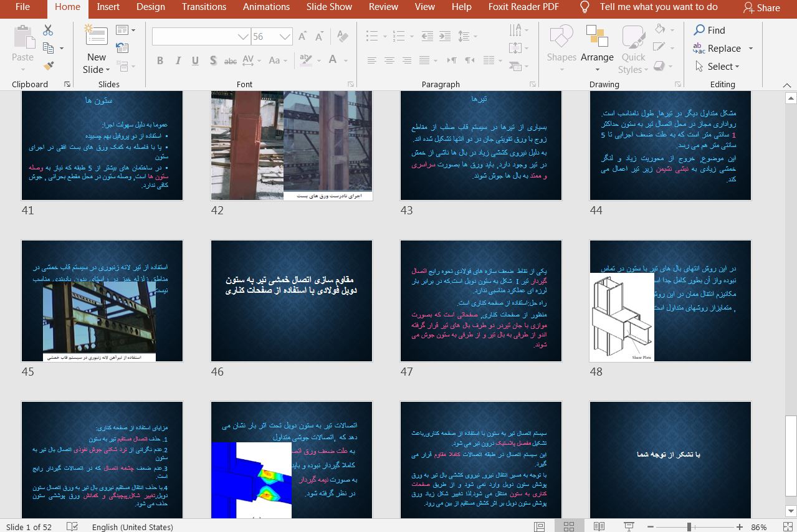Image resolution: width=797 pixels, height=532 pixels.
Task: Click the Share button
Action: tap(761, 7)
